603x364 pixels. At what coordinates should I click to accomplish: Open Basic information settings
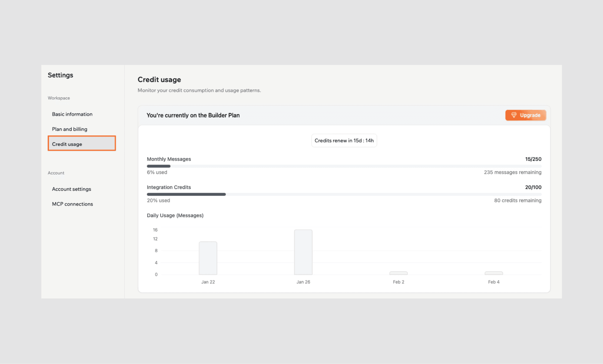(72, 114)
